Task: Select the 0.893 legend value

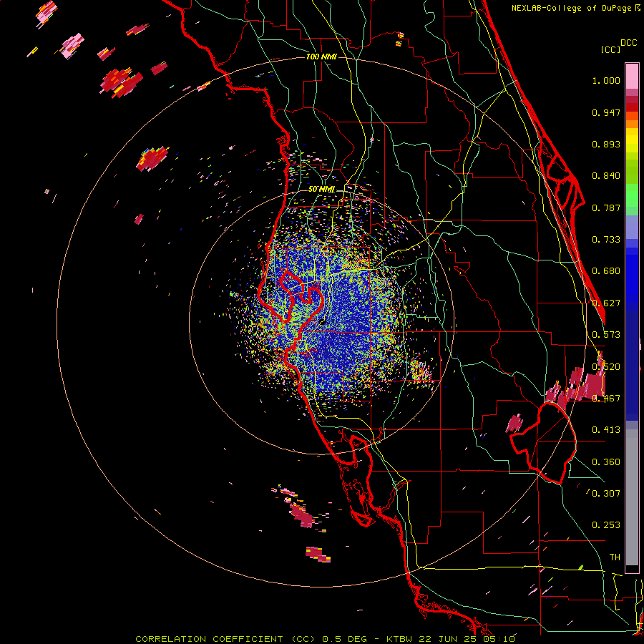Action: [606, 144]
